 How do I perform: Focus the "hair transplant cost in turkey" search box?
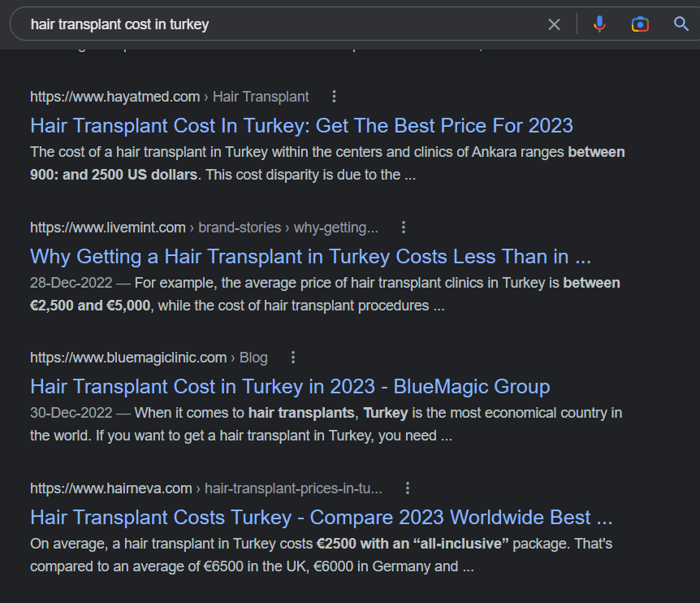point(276,24)
